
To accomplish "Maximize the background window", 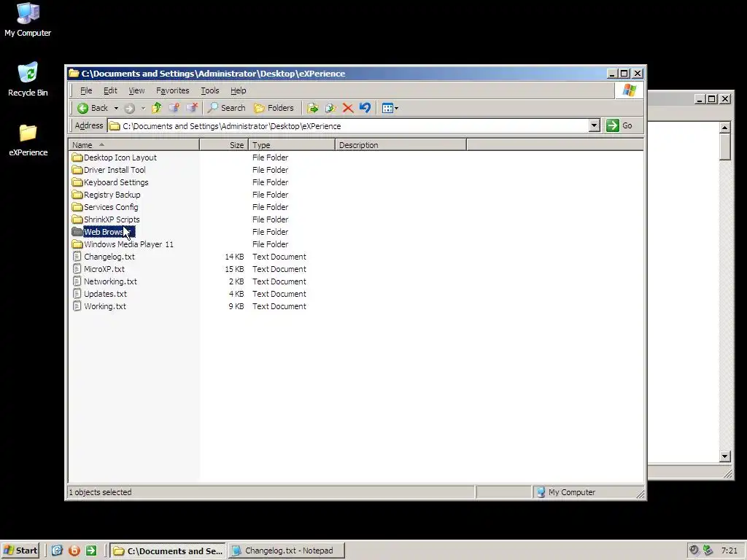I will pos(712,98).
